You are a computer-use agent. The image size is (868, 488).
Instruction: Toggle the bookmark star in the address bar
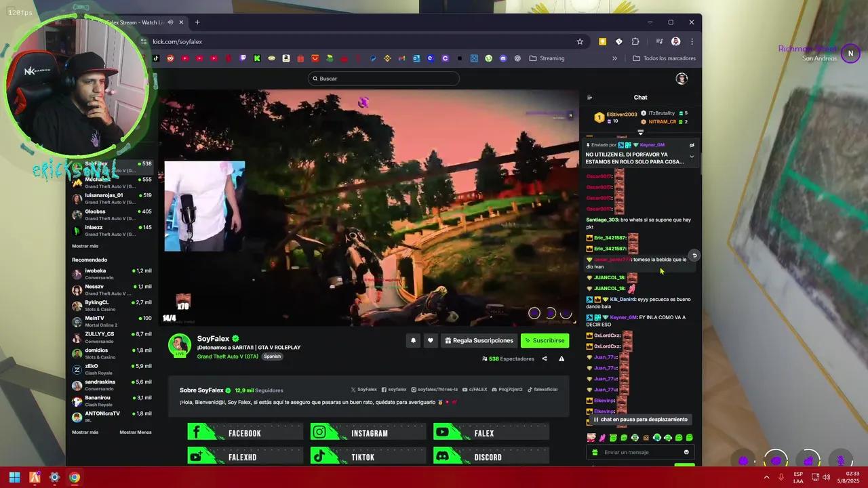pos(580,41)
